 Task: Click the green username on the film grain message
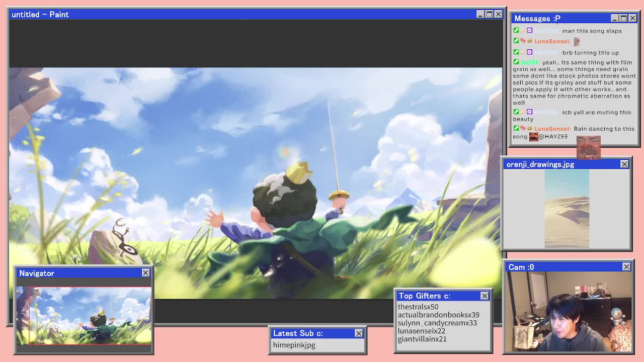pyautogui.click(x=530, y=63)
